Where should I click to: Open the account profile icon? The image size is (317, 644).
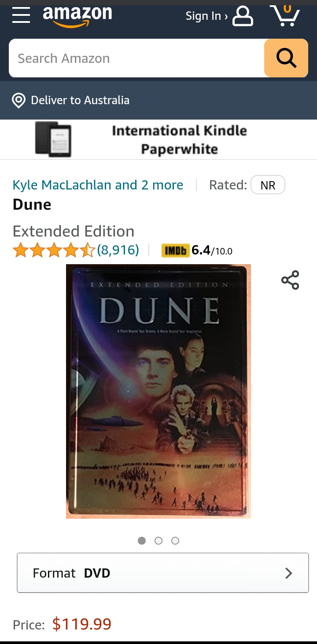(243, 17)
